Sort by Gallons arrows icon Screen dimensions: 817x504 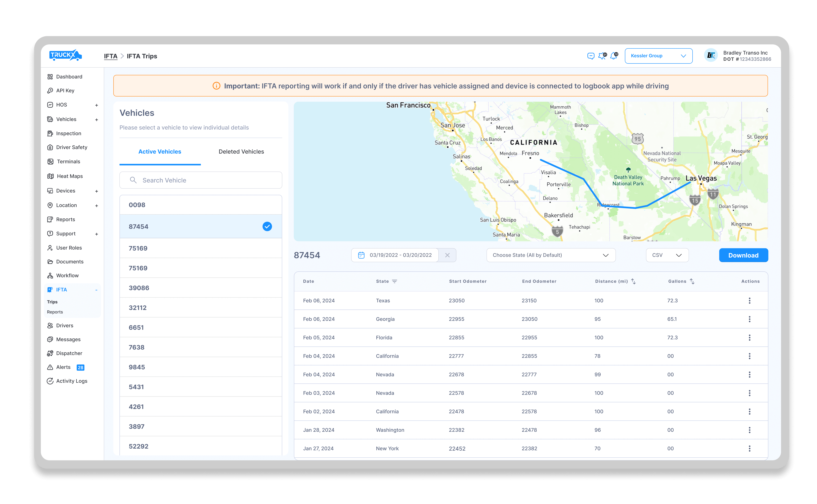click(x=692, y=281)
